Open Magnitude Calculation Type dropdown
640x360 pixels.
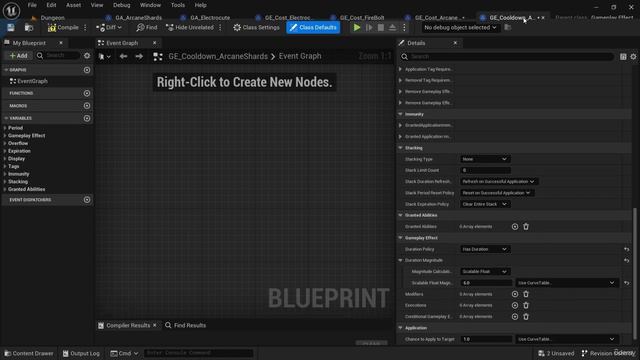tap(484, 272)
